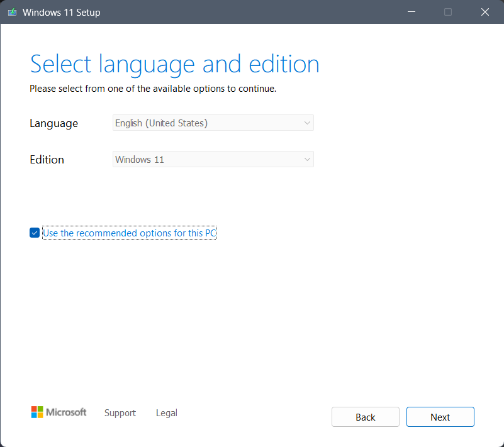Click the Edition dropdown chevron arrow
Image resolution: width=504 pixels, height=447 pixels.
click(306, 159)
